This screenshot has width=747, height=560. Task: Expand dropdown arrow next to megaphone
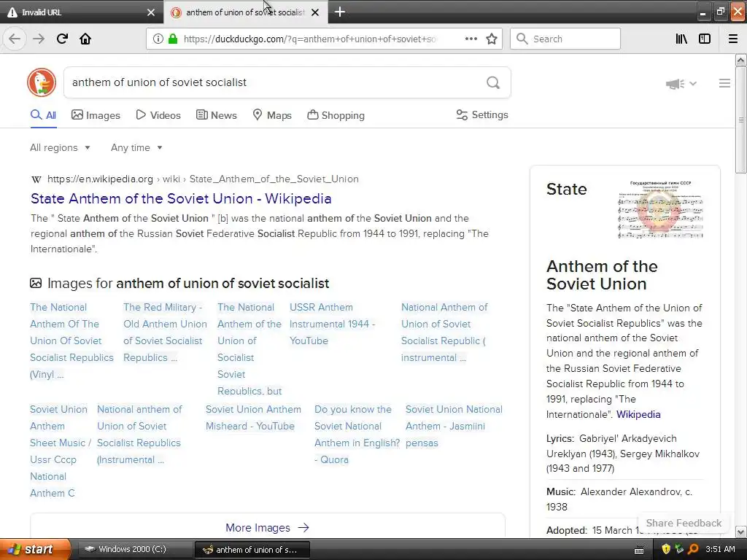click(x=693, y=83)
